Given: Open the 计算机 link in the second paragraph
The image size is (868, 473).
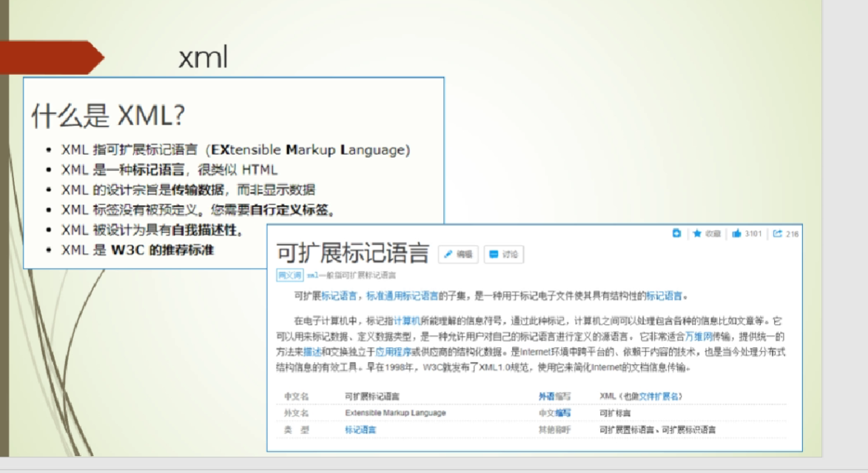Looking at the screenshot, I should (x=407, y=321).
